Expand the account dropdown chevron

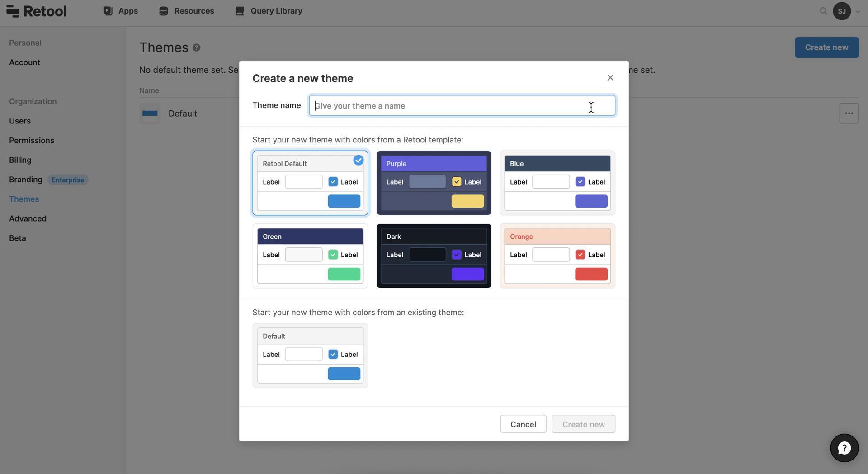(858, 12)
